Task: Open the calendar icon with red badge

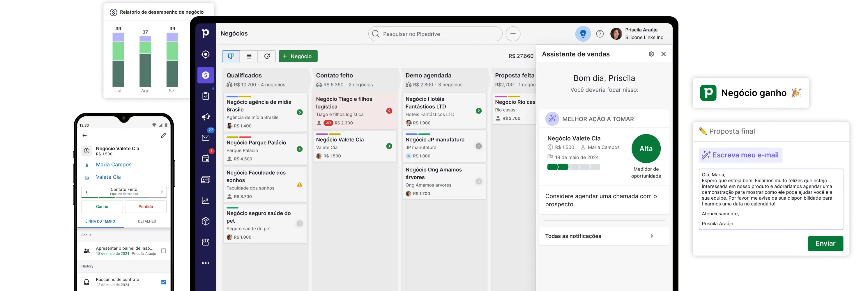Action: pos(206,158)
